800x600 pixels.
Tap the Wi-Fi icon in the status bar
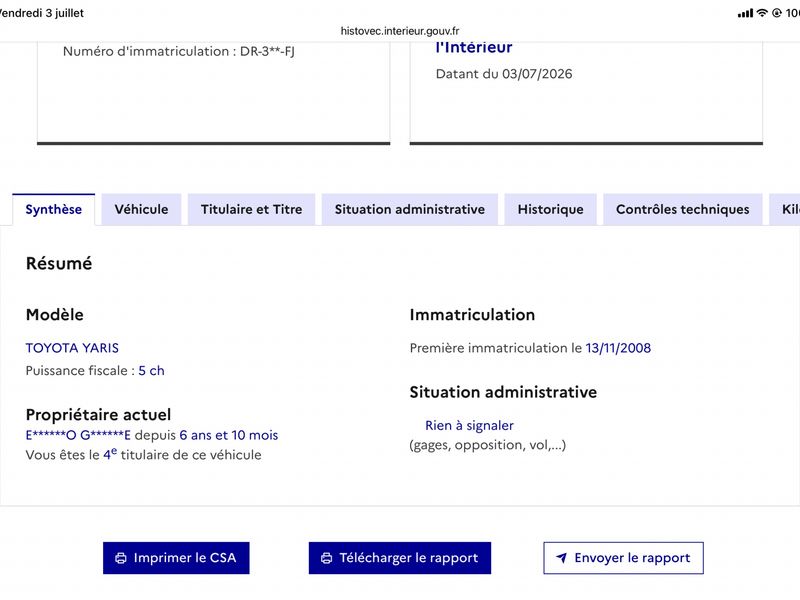click(x=762, y=13)
